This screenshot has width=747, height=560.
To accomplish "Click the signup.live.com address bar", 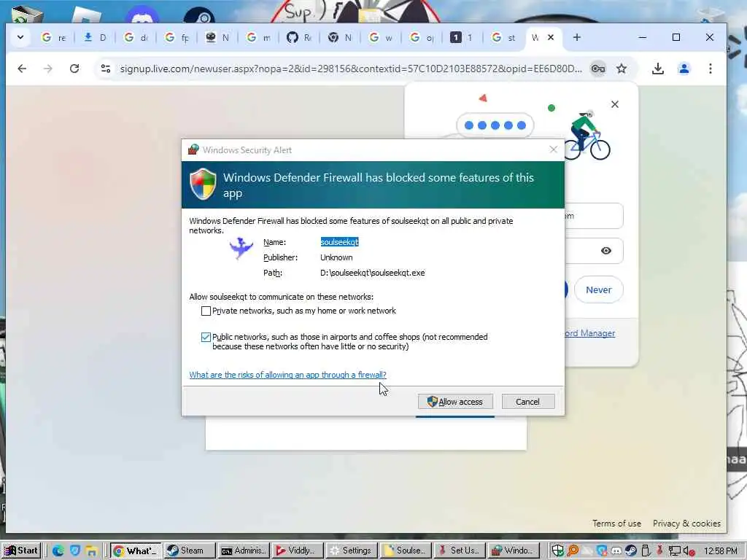I will 351,69.
